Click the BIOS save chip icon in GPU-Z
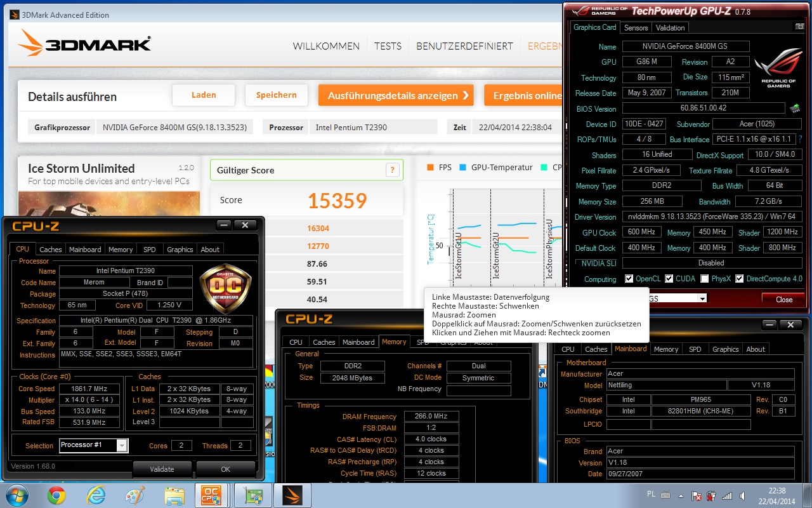Viewport: 812px width, 508px height. [x=795, y=109]
